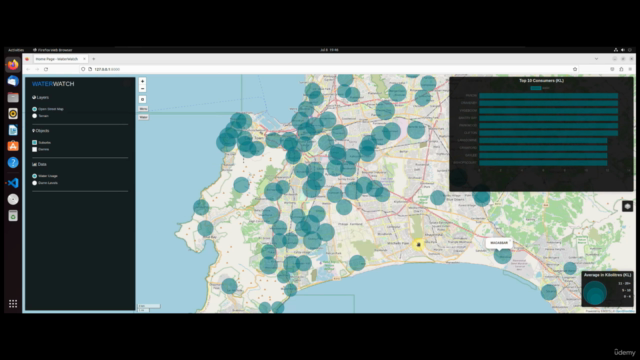Open Activities overview
This screenshot has height=360, width=640.
(x=16, y=50)
